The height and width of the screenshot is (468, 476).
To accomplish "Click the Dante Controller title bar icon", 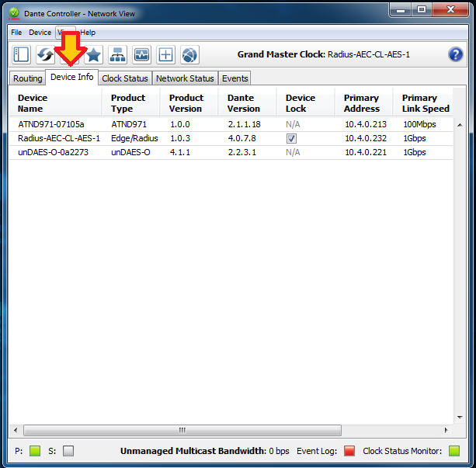I will pyautogui.click(x=14, y=13).
